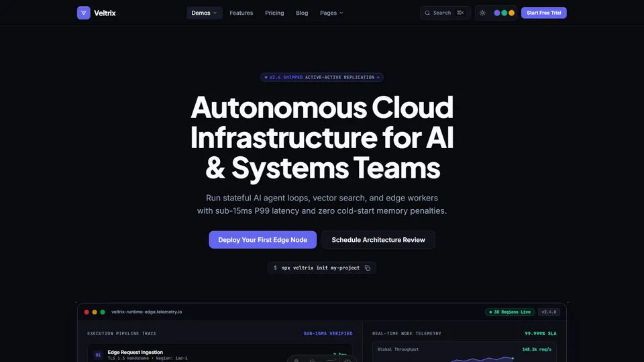The image size is (644, 362).
Task: Open the Veltrix home link text
Action: 105,13
